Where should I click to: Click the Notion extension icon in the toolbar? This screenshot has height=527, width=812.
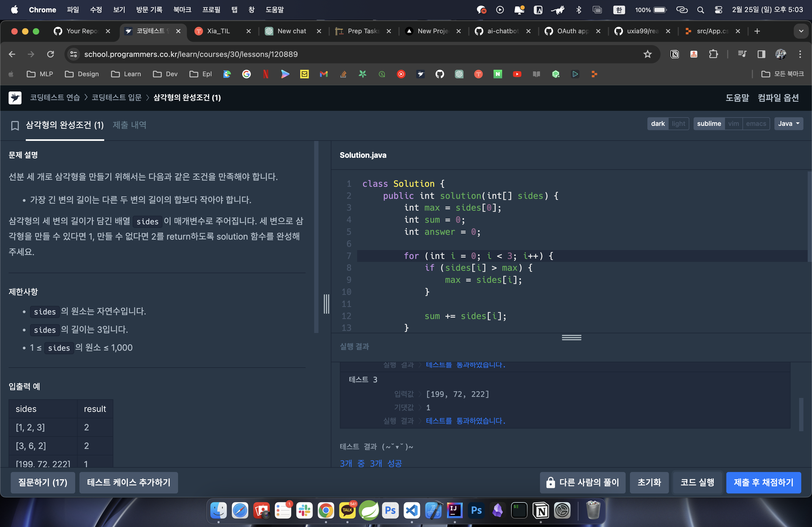(675, 54)
